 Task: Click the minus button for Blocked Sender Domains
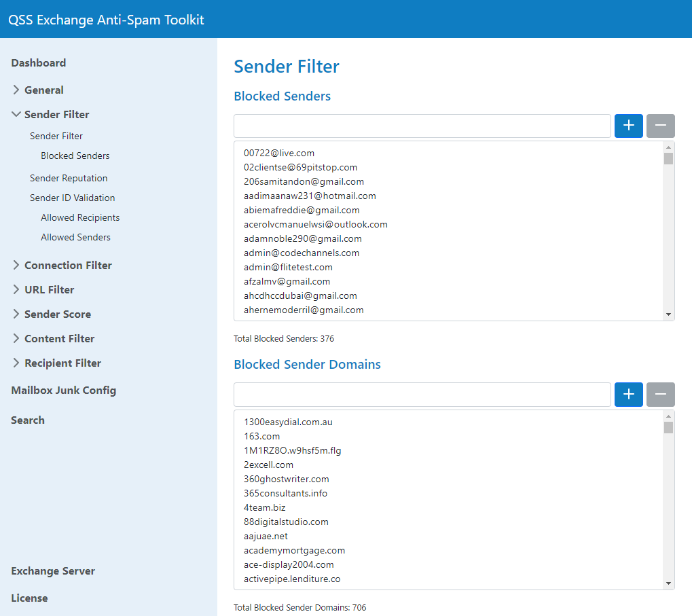[660, 394]
